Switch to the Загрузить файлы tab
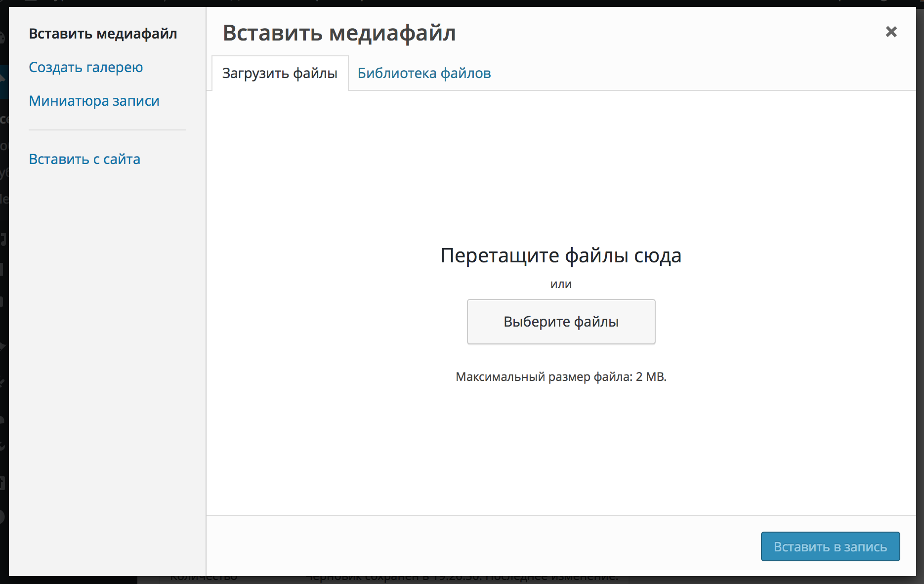 280,74
